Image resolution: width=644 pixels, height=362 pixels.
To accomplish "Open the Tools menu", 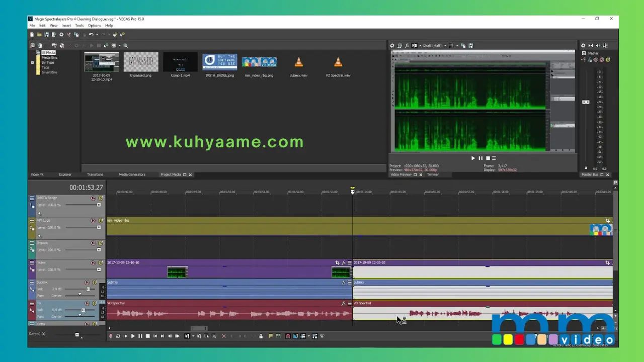I will point(79,26).
